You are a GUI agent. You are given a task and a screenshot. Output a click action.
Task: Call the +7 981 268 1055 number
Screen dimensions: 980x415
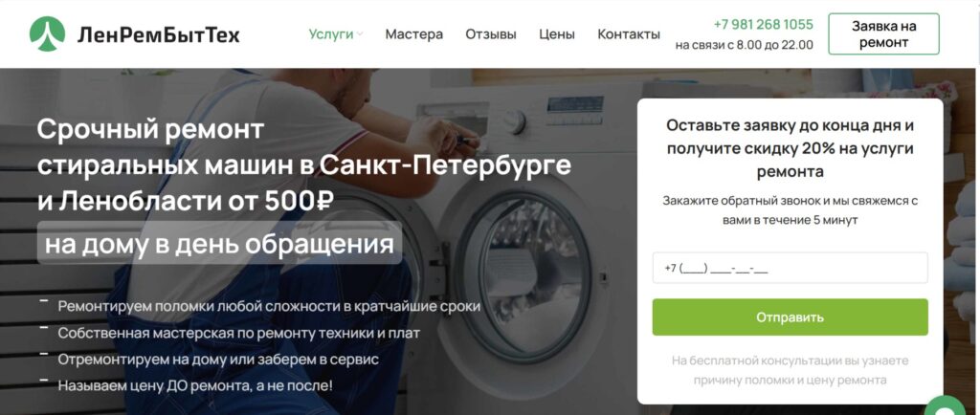763,24
